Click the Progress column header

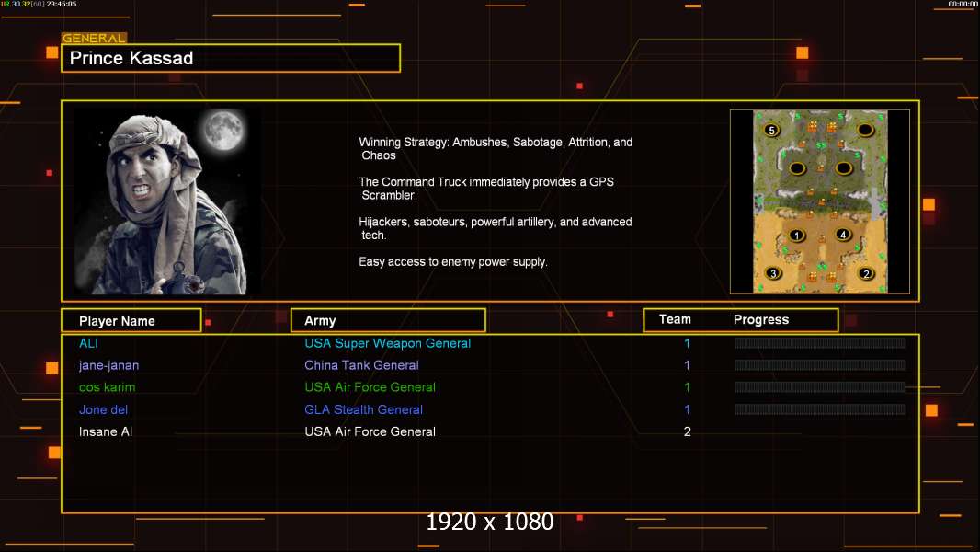[760, 319]
